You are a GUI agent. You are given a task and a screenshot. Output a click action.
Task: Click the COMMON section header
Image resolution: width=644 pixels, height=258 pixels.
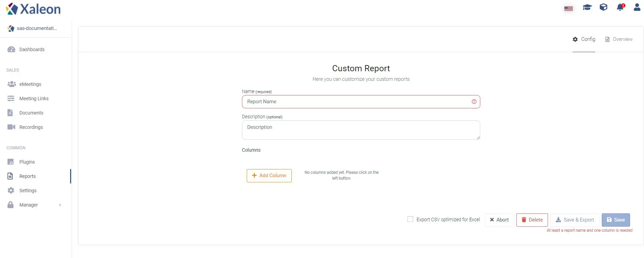coord(16,148)
